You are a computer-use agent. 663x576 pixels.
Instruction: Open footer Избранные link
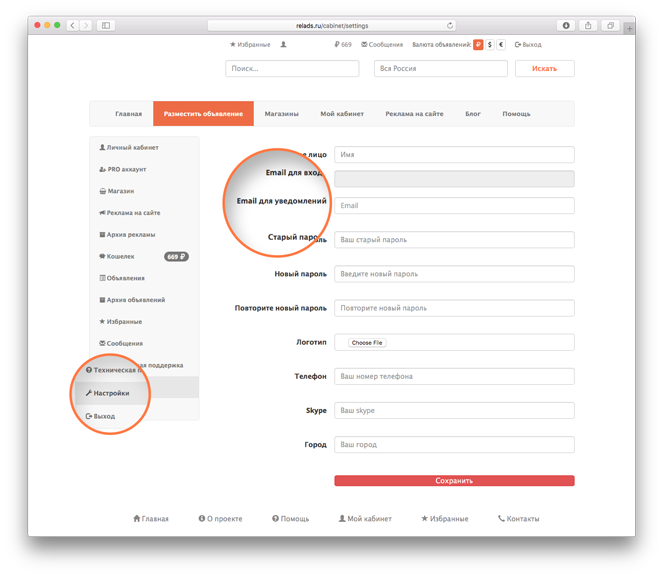(445, 518)
